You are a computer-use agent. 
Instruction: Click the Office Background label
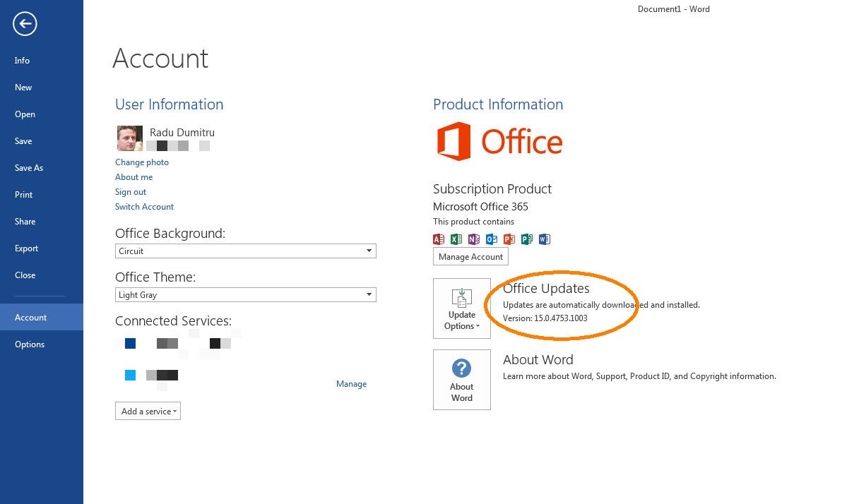(170, 234)
